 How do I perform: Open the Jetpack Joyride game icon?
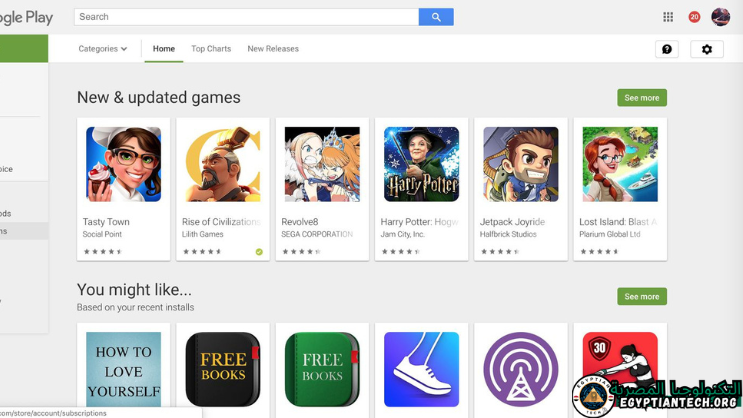click(x=521, y=164)
